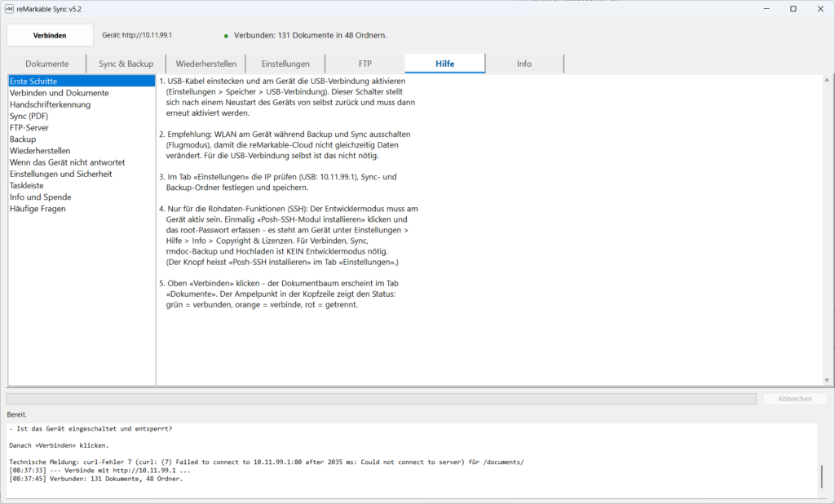This screenshot has height=504, width=835.
Task: Select the Hilfe tab
Action: pos(445,64)
